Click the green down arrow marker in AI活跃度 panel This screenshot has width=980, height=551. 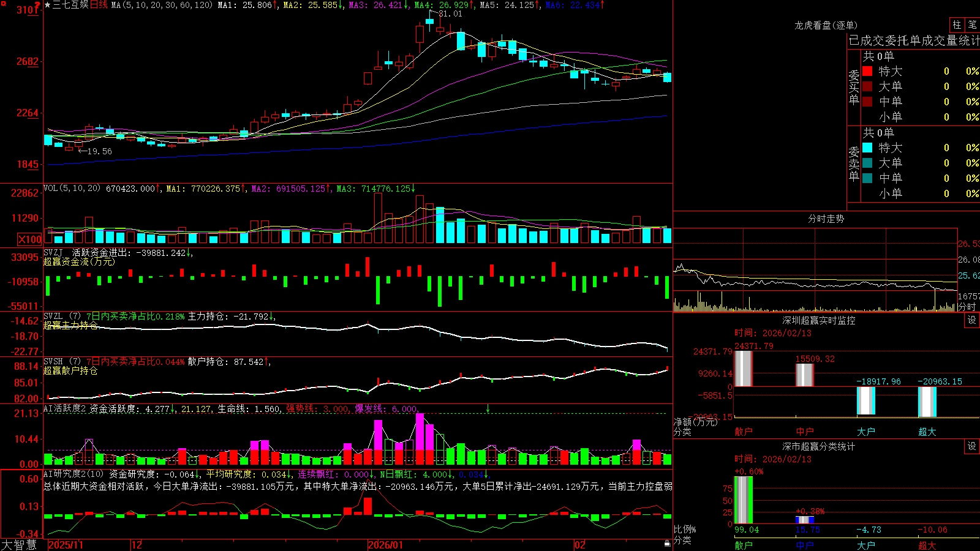pyautogui.click(x=488, y=408)
